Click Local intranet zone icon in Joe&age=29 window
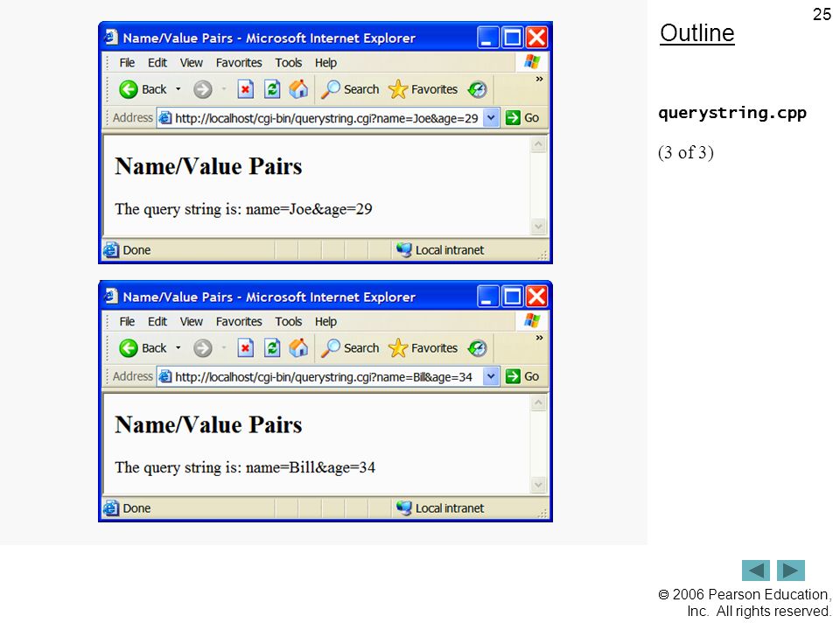The width and height of the screenshot is (840, 630). 404,249
